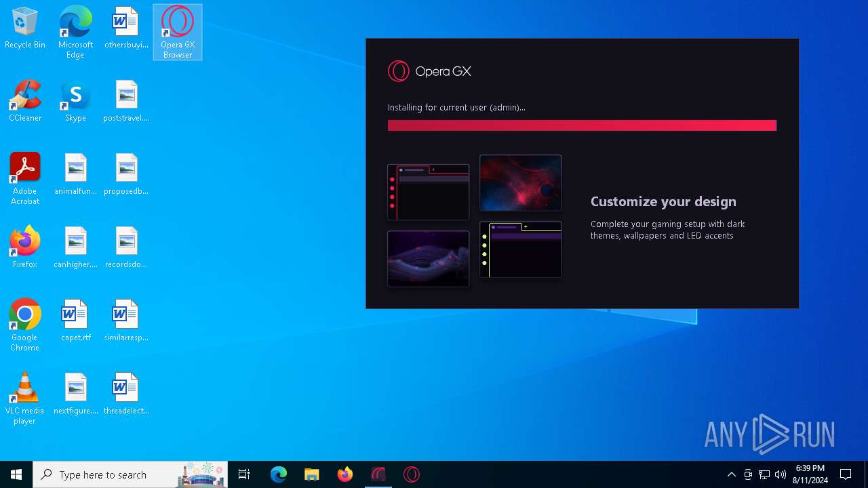Switch to the Opera GX installer taskbar item
Viewport: 868px width, 488px height.
[x=378, y=474]
